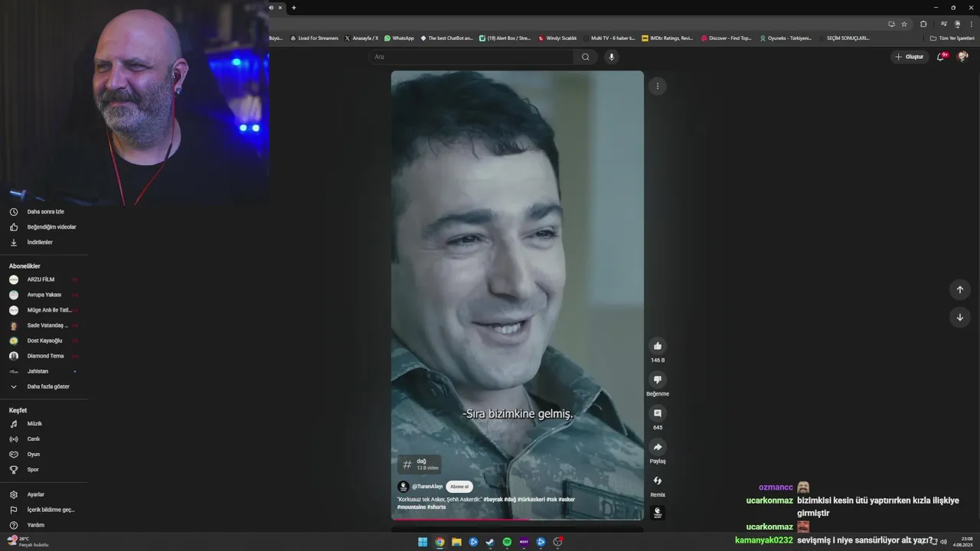980x551 pixels.
Task: Dislike the short (Beğenme)
Action: 657,380
